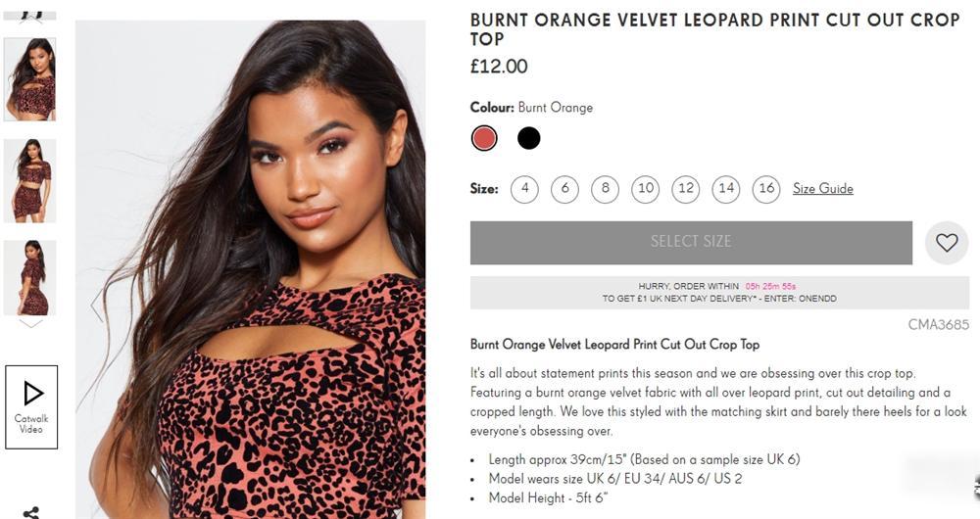
Task: Click the heart wishlist icon
Action: click(946, 243)
